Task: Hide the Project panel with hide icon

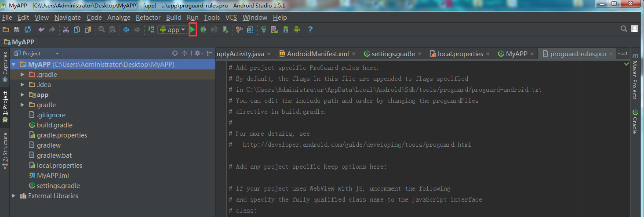Action: click(209, 53)
